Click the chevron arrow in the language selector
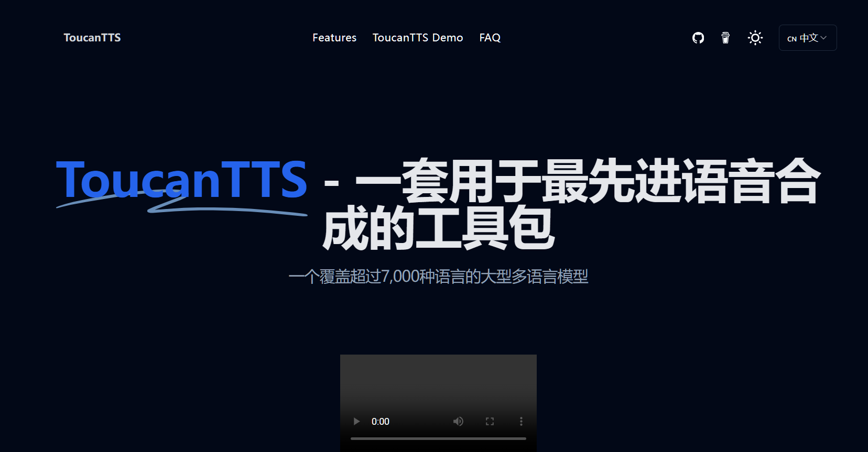Image resolution: width=868 pixels, height=452 pixels. (823, 38)
